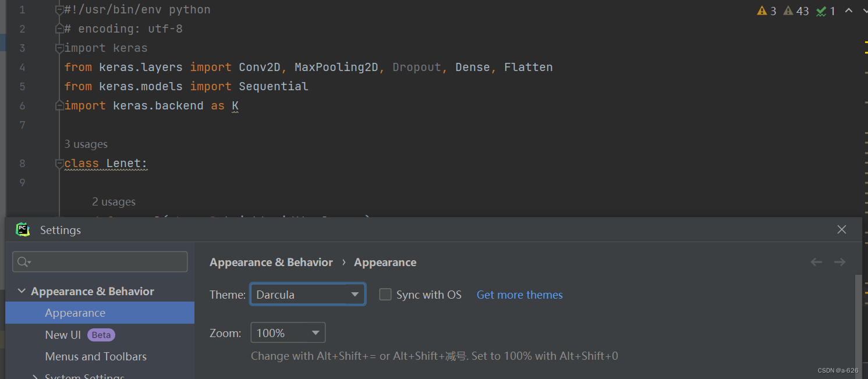This screenshot has height=379, width=868.
Task: Close the Settings dialog
Action: 842,229
